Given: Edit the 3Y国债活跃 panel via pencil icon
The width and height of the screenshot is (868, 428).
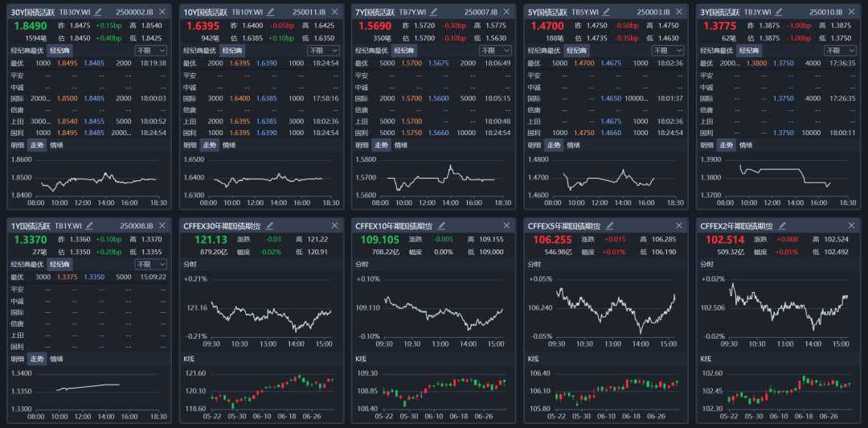Looking at the screenshot, I should (778, 11).
